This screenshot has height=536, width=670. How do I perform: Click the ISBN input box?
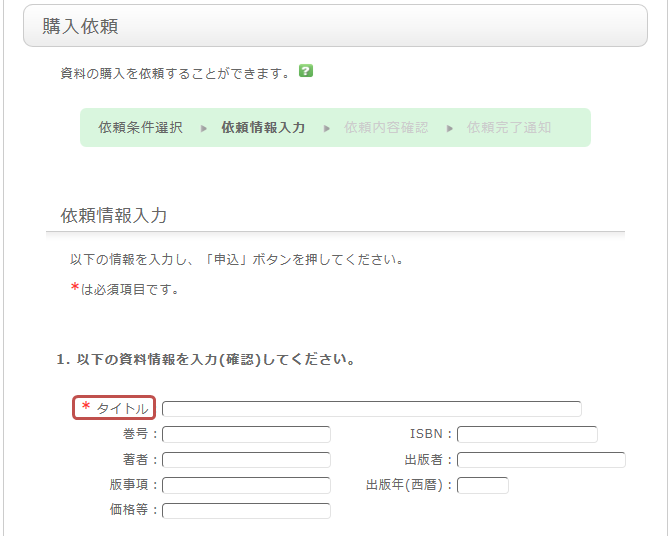point(527,434)
